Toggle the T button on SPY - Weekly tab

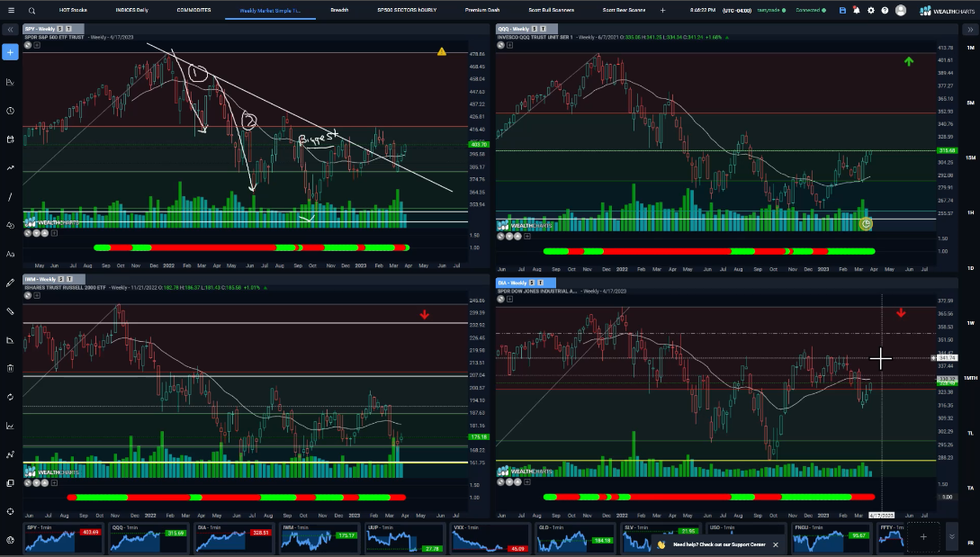coord(68,29)
